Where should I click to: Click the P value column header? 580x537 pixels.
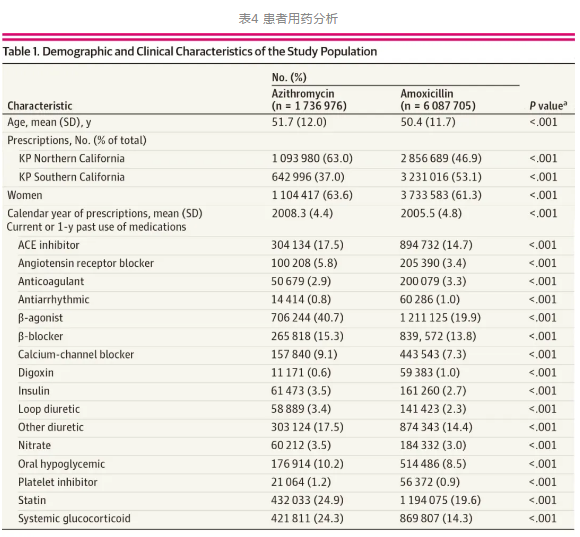548,106
